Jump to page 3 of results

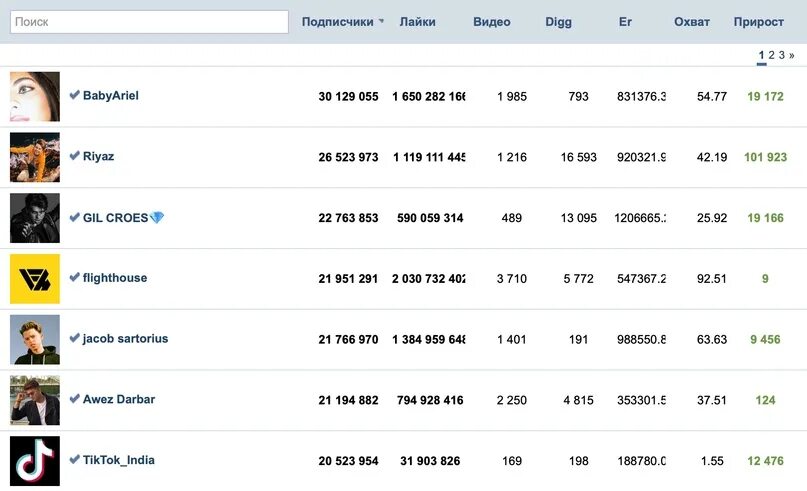click(x=781, y=55)
